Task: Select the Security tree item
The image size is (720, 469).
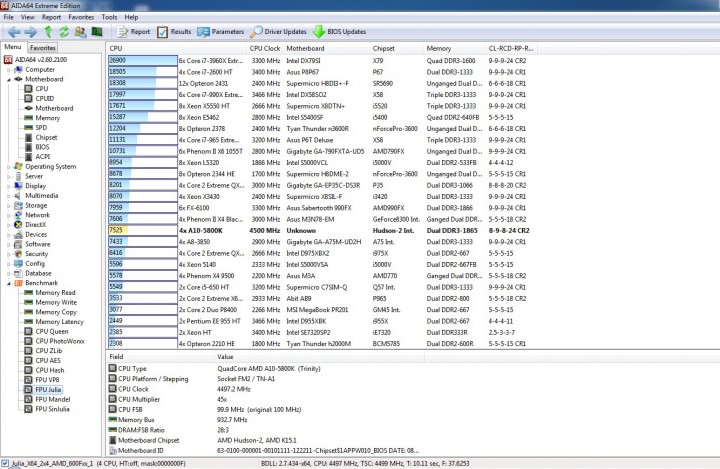Action: (x=36, y=254)
